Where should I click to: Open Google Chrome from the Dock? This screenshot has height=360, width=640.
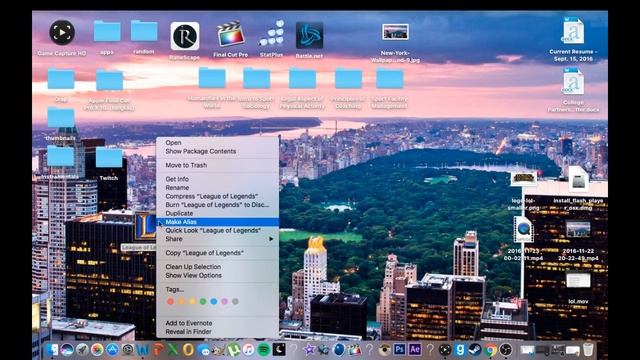coord(490,349)
